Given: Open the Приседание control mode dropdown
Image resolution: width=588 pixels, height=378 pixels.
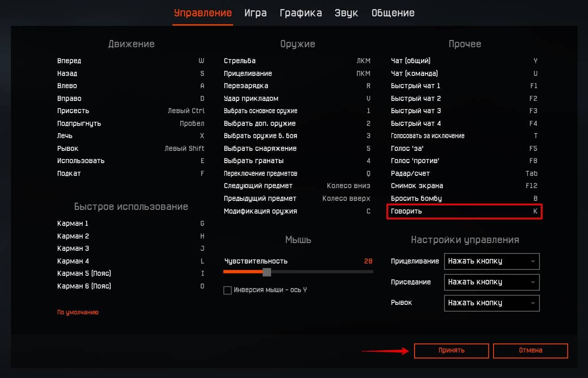Looking at the screenshot, I should tap(491, 282).
